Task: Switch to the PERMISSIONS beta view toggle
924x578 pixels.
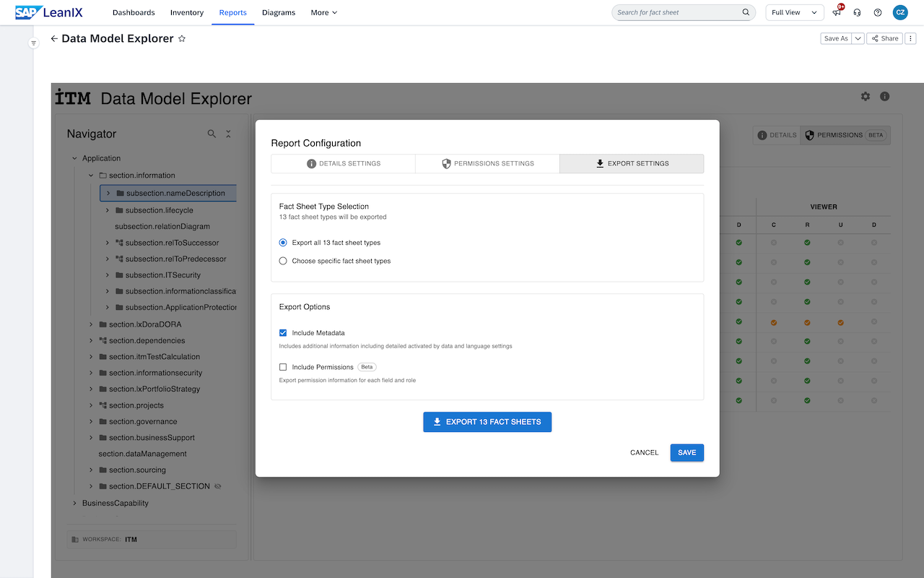Action: pos(845,135)
